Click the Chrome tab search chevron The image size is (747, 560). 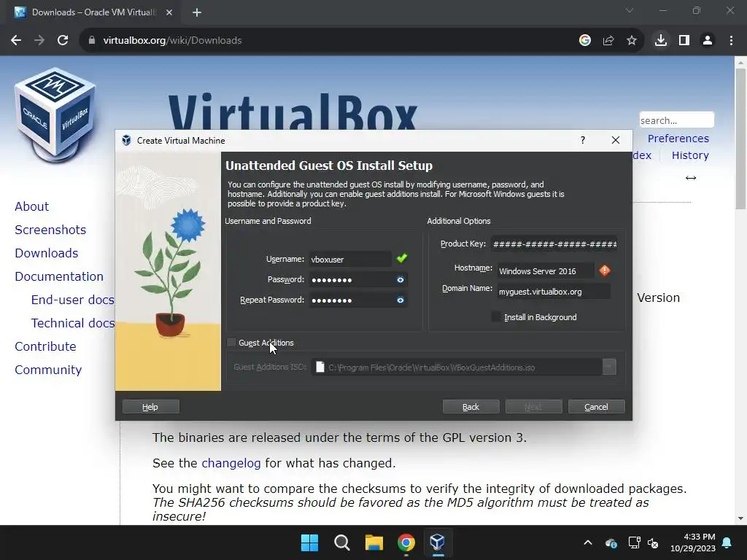(630, 10)
